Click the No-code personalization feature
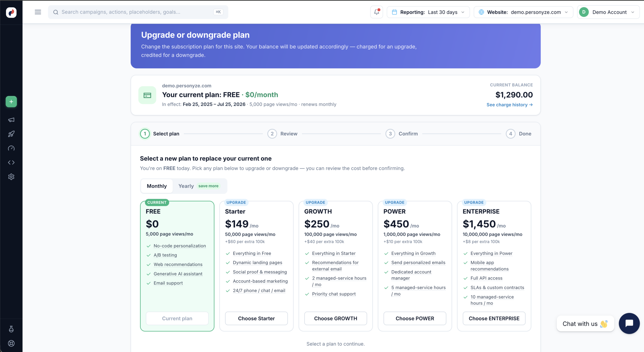This screenshot has height=352, width=644. click(x=180, y=246)
